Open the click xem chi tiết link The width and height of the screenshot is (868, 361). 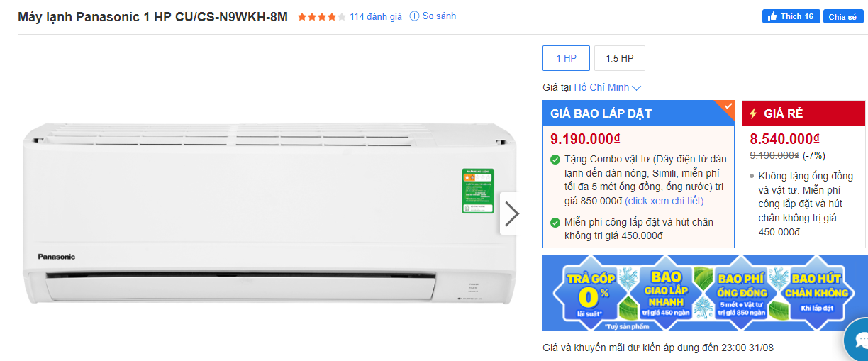(664, 201)
